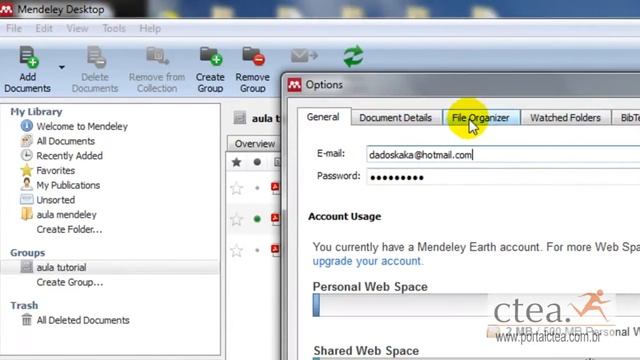
Task: Click PDF icon of second document row
Action: click(276, 219)
